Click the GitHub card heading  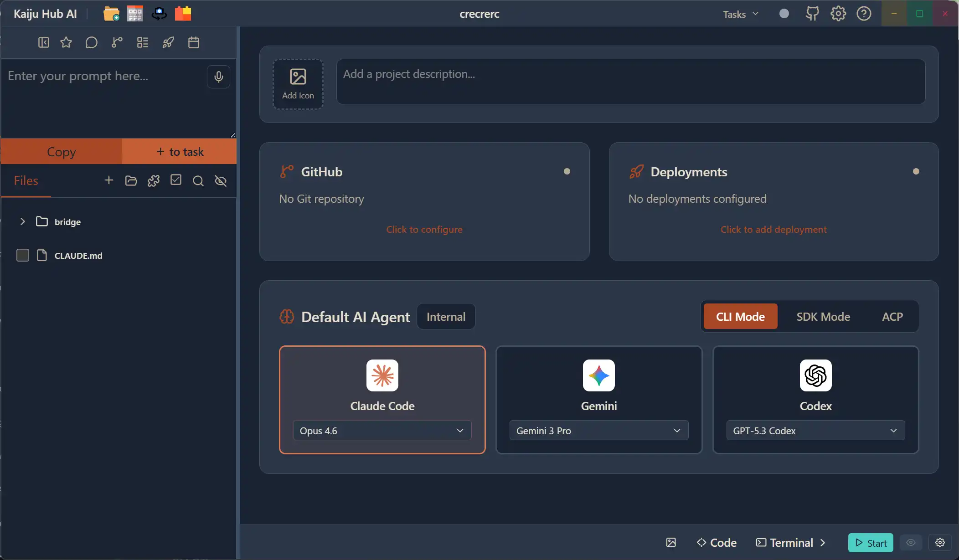(321, 172)
